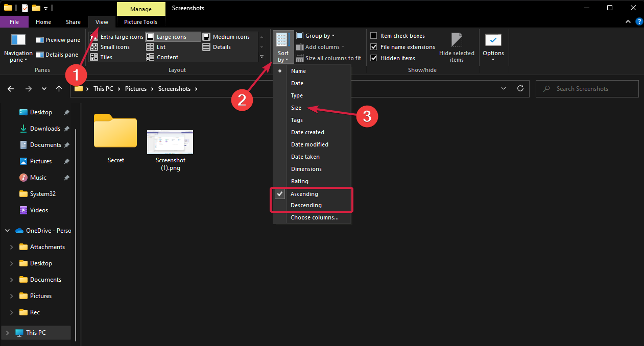
Task: Open System32 in the sidebar
Action: point(38,194)
